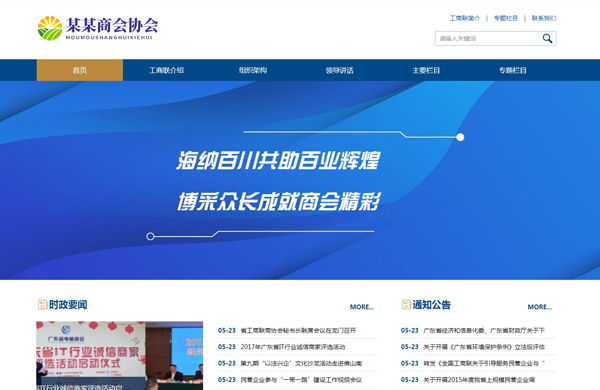Open notice 关于开展2015年度我省上规模民营企业调
This screenshot has height=390, width=600.
tap(479, 380)
